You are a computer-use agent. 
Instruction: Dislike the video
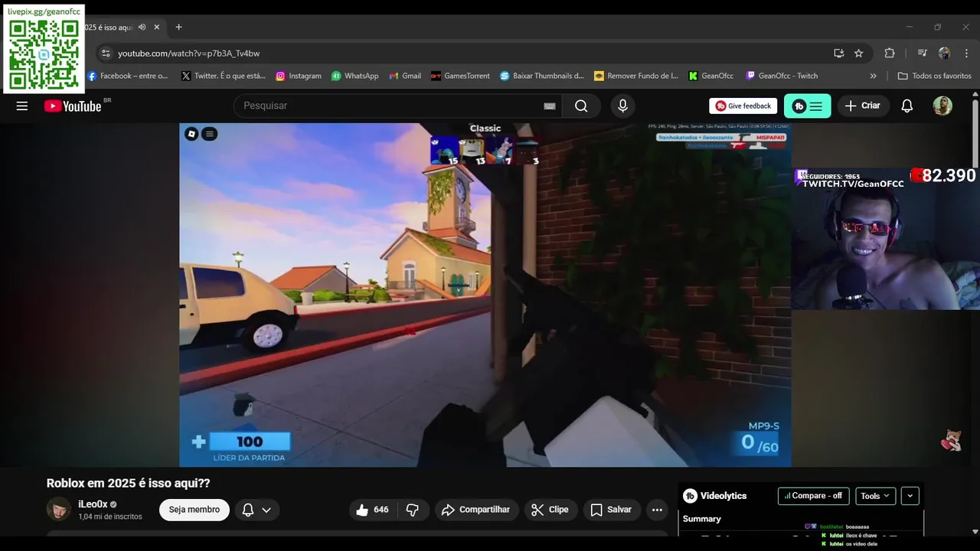coord(412,510)
